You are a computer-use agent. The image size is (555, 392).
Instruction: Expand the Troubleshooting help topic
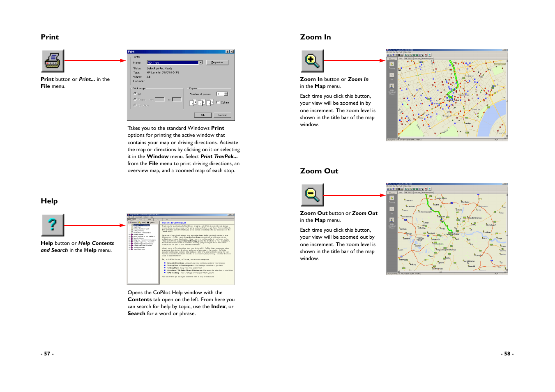(x=129, y=247)
